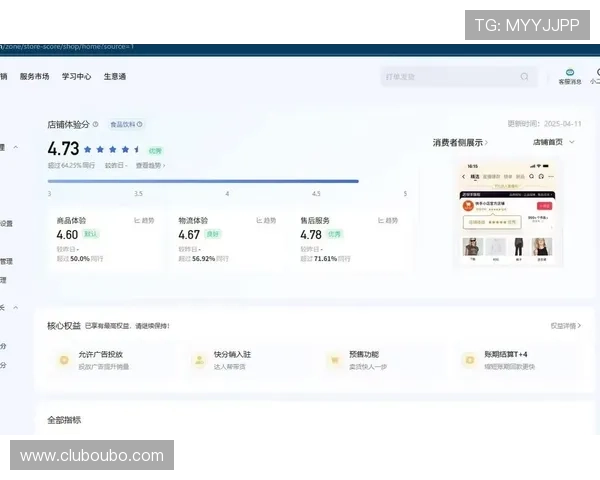Viewport: 600px width, 480px height.
Task: Click the 超过 56.92% 同行 text
Action: coord(203,259)
